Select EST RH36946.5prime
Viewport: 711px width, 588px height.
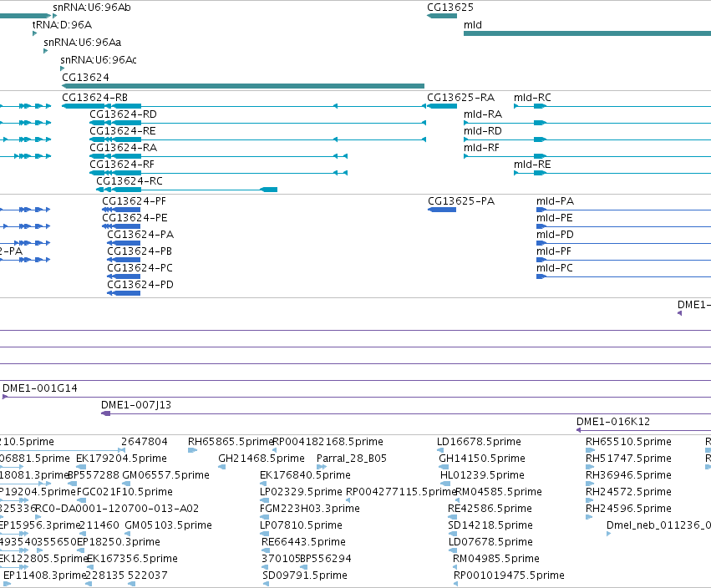click(628, 475)
